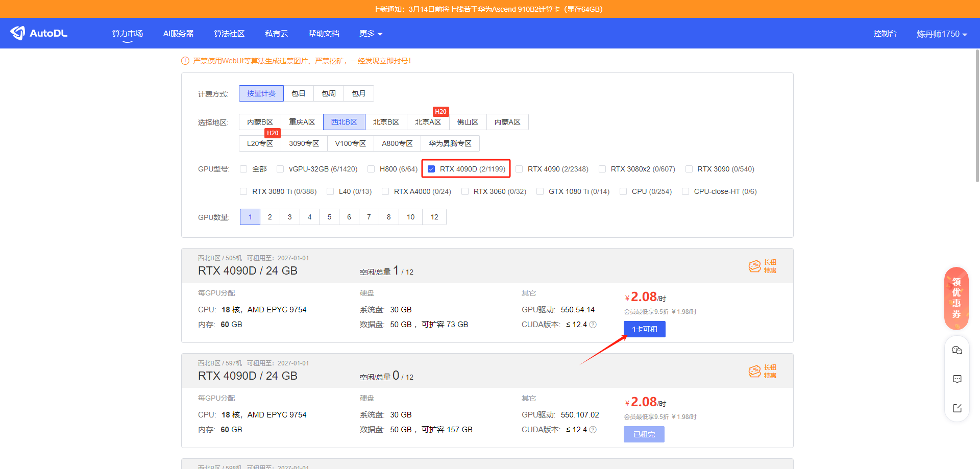Image resolution: width=980 pixels, height=469 pixels.
Task: Click 长租特惠 badge on 597机 card
Action: click(763, 371)
